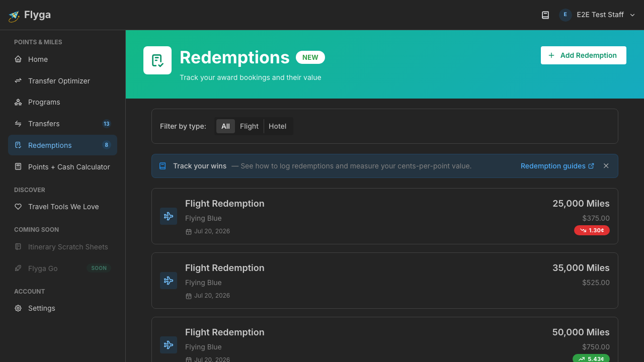644x362 pixels.
Task: Click the $525.00 cash value
Action: click(x=596, y=283)
